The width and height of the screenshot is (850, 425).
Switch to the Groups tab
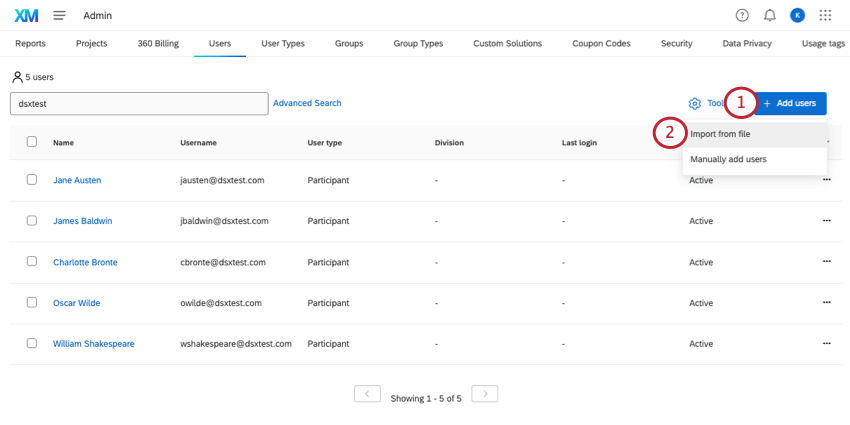[349, 44]
